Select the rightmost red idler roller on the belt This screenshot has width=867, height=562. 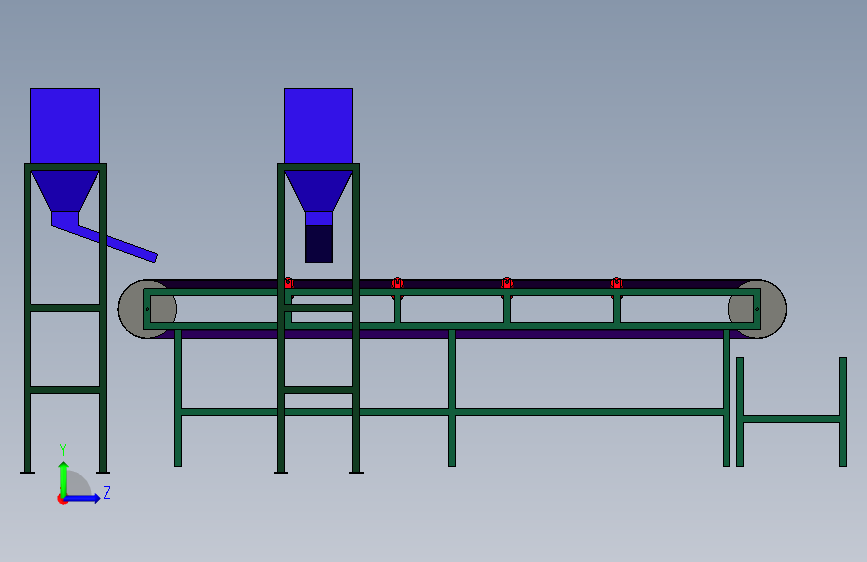617,283
